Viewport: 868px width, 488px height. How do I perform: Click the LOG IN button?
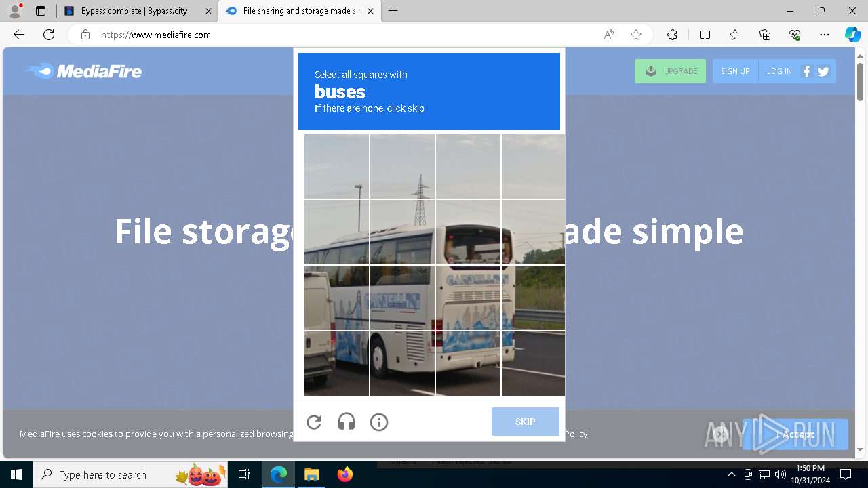click(x=779, y=71)
